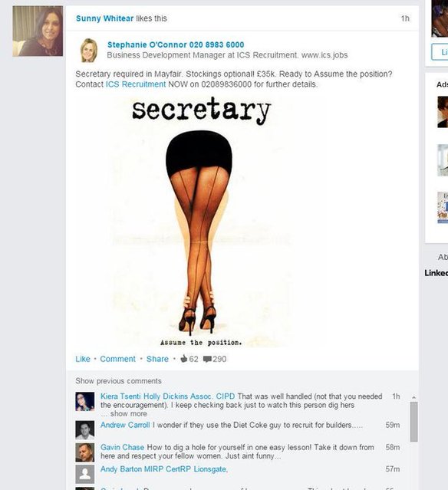The image size is (448, 490).
Task: Open Sunny Whitear's name link
Action: point(105,18)
